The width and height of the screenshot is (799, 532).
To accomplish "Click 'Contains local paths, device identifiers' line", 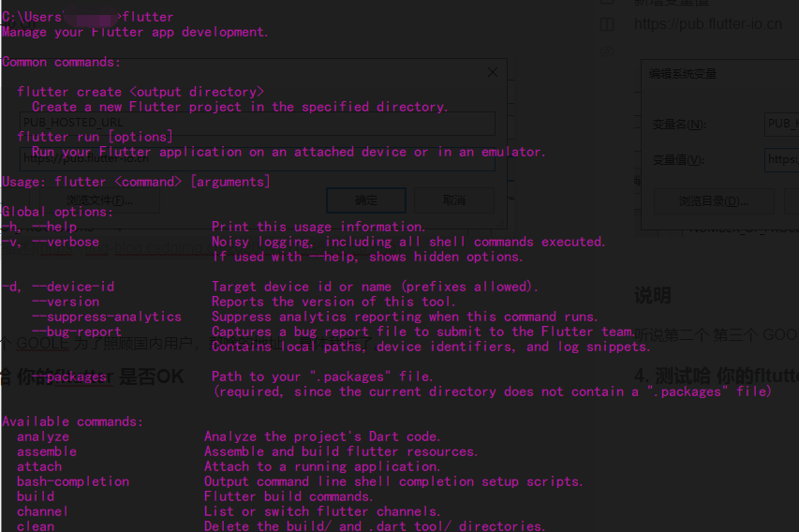I will (431, 347).
